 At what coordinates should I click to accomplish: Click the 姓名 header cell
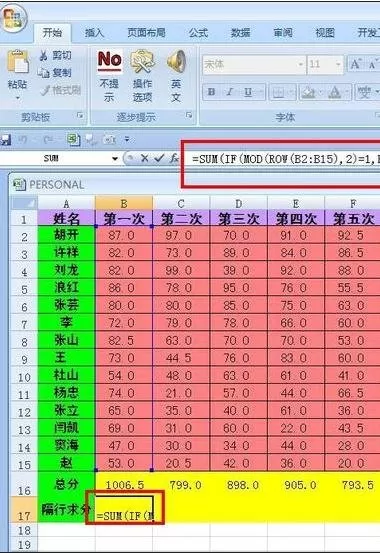[66, 219]
